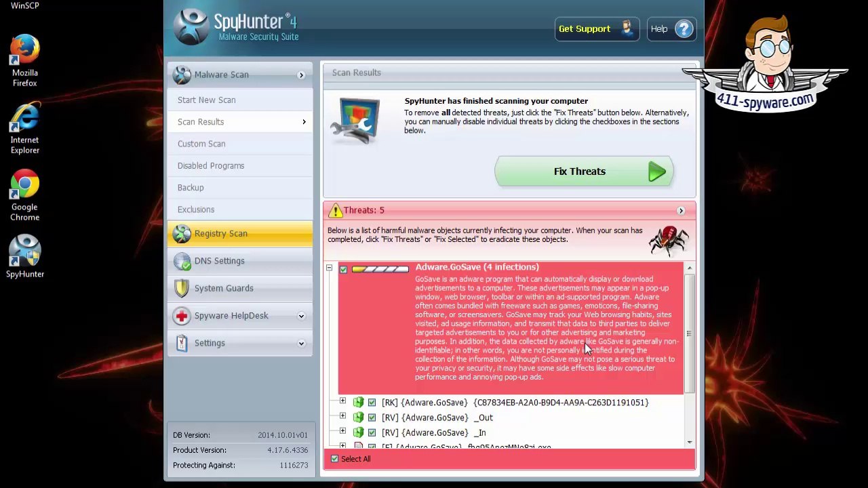Click the yellow warning triangle beside Threats: 5
This screenshot has width=868, height=488.
click(335, 211)
